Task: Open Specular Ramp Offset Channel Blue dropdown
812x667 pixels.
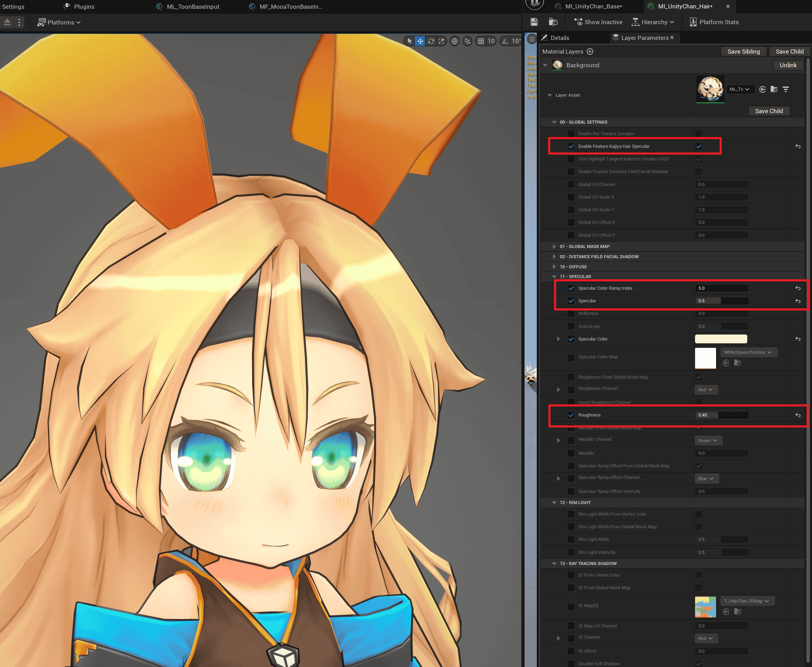Action: 707,478
